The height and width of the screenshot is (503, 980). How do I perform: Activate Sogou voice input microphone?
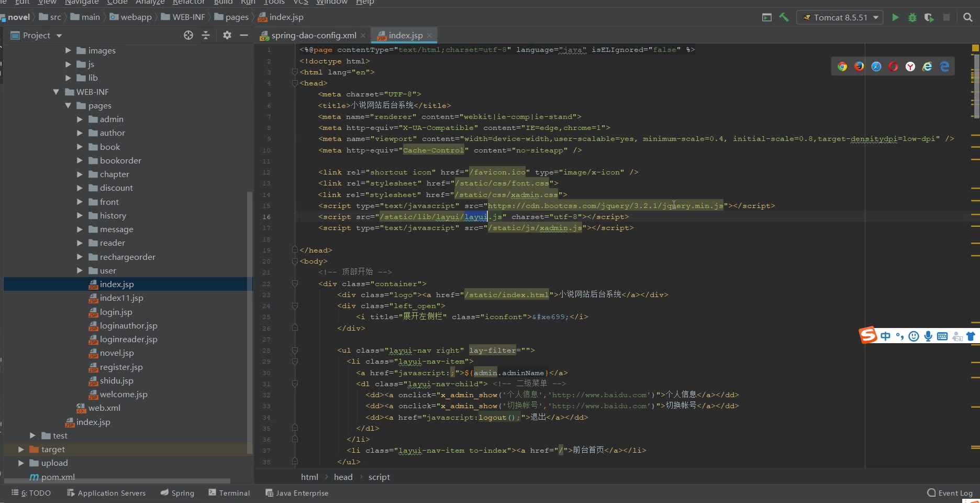click(x=928, y=336)
